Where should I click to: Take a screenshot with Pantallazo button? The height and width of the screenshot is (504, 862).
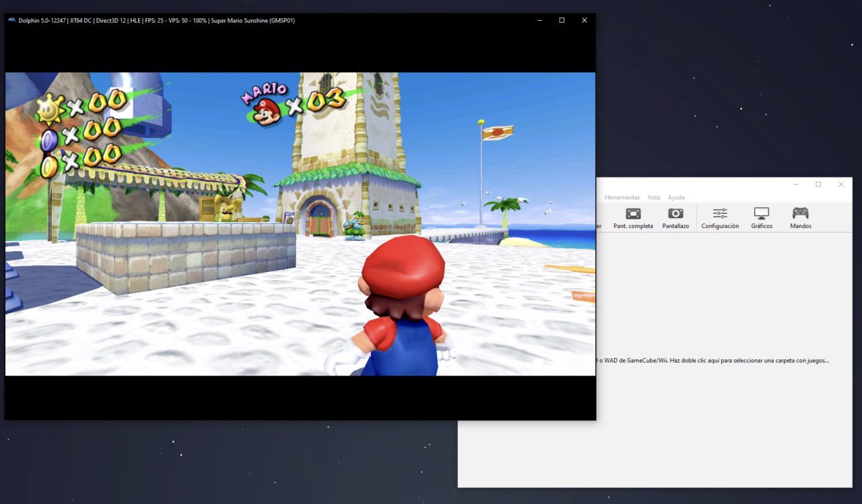pos(675,219)
